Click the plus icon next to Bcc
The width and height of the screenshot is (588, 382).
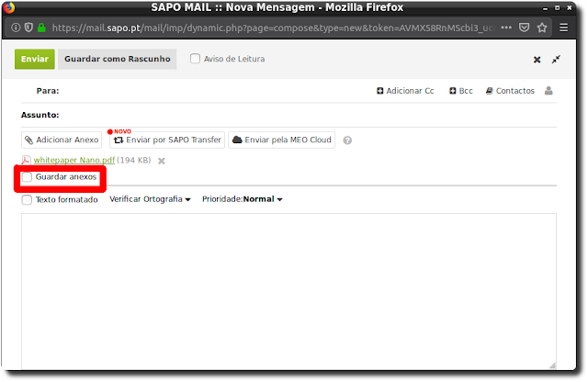(453, 91)
